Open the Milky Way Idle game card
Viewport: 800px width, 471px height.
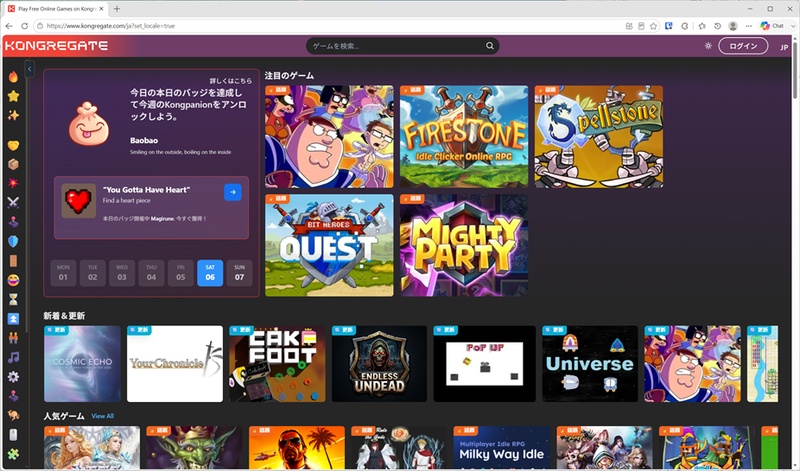[502, 448]
